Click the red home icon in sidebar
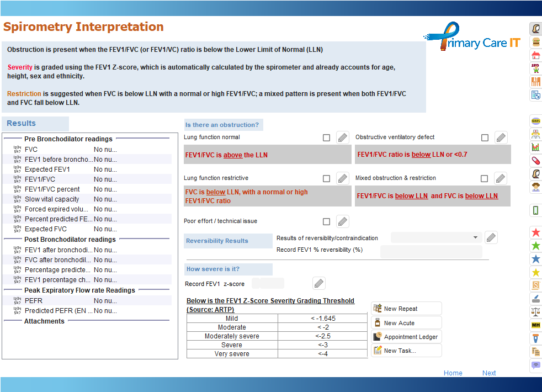Image resolution: width=542 pixels, height=392 pixels. coord(535,55)
